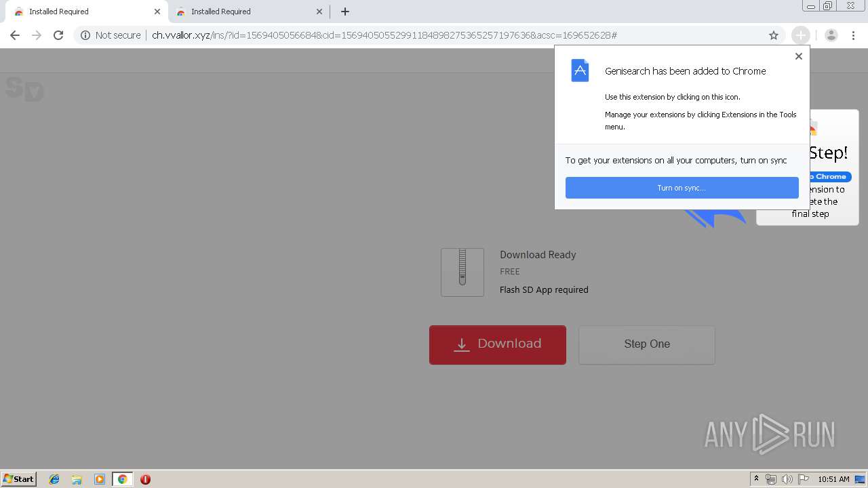
Task: Click the SD logo on page
Action: point(24,89)
